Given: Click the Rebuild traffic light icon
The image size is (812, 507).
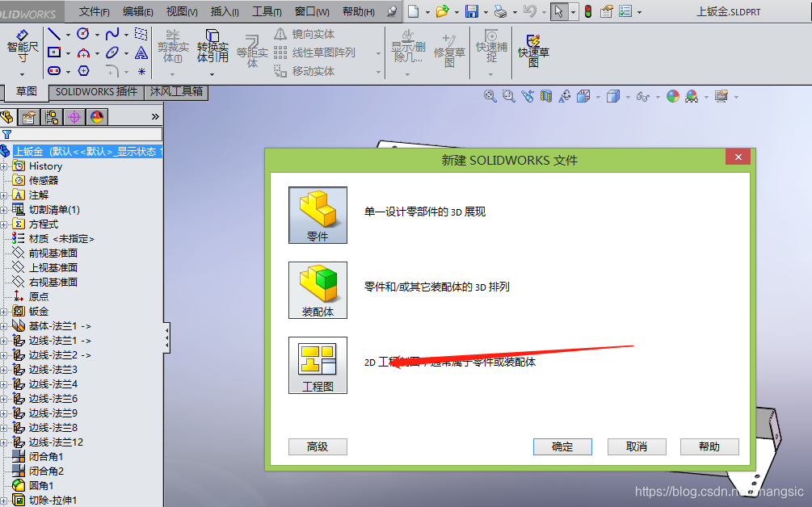Looking at the screenshot, I should coord(588,11).
